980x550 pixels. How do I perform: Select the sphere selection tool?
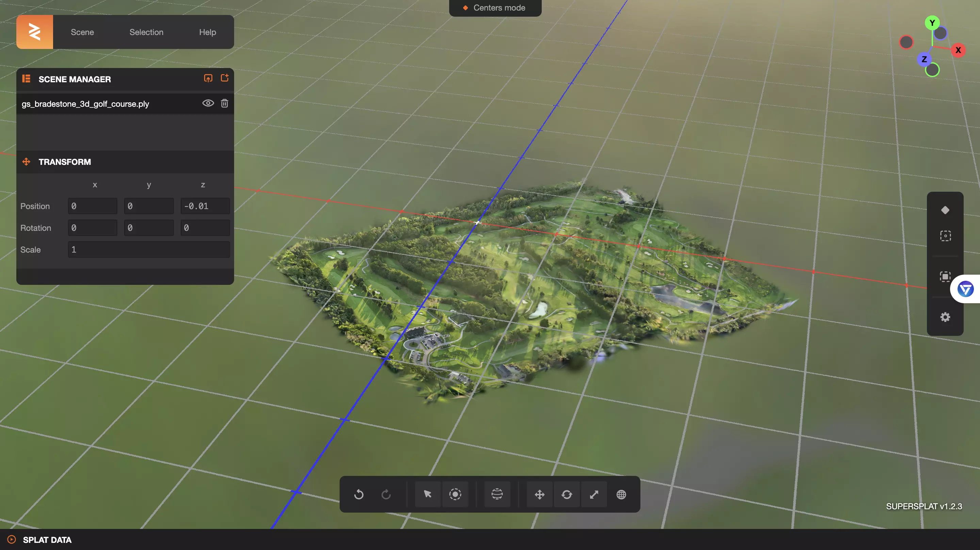497,494
